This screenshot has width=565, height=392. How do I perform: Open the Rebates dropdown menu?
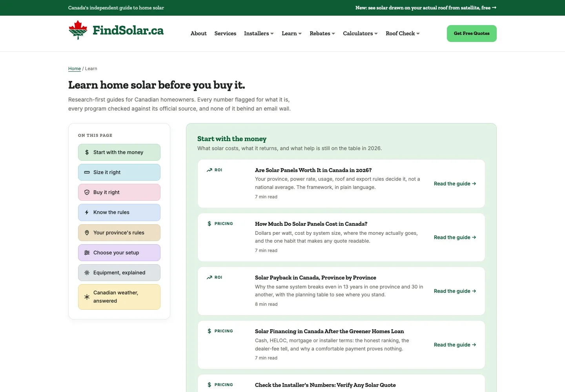[x=322, y=34]
